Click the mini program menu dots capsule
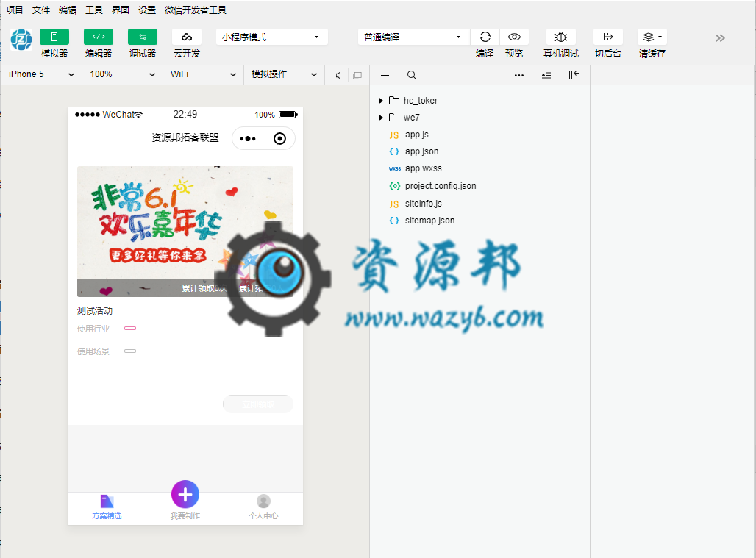 248,139
